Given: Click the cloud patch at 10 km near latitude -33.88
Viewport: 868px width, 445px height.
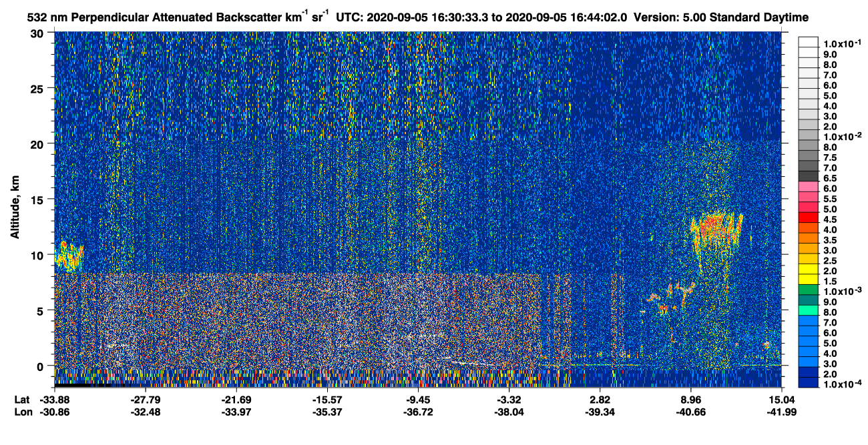Looking at the screenshot, I should [69, 255].
